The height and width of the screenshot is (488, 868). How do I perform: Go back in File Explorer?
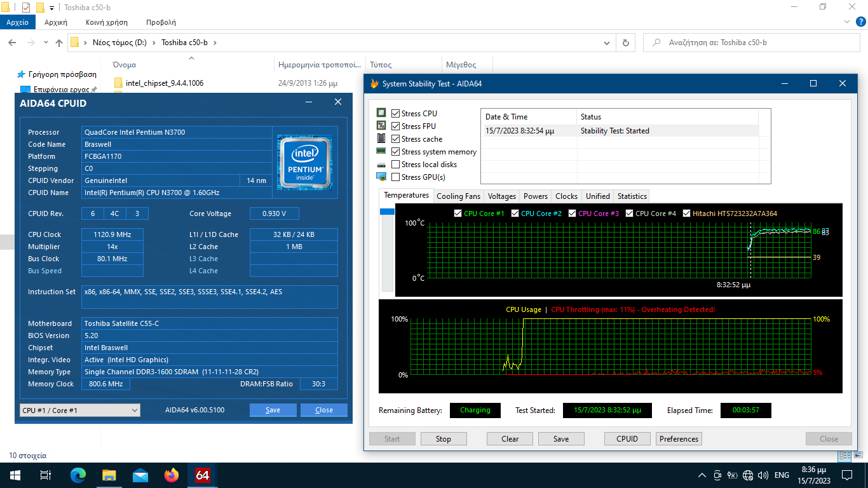tap(12, 43)
